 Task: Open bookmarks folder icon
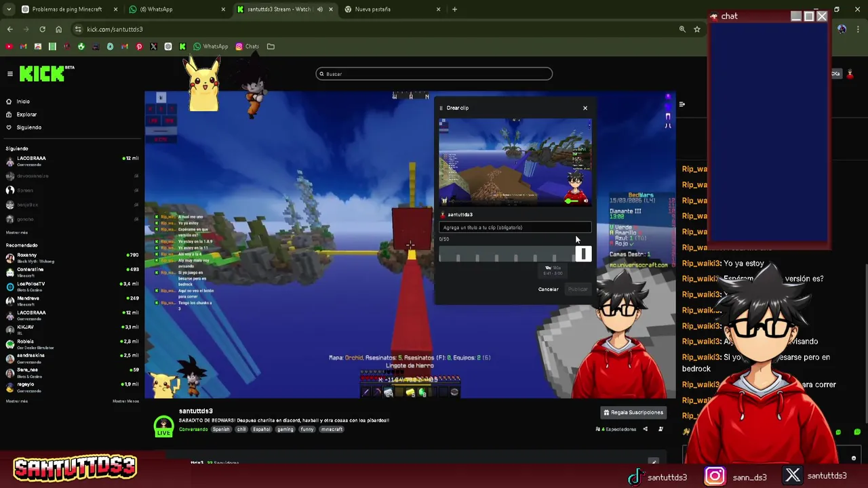pyautogui.click(x=271, y=47)
